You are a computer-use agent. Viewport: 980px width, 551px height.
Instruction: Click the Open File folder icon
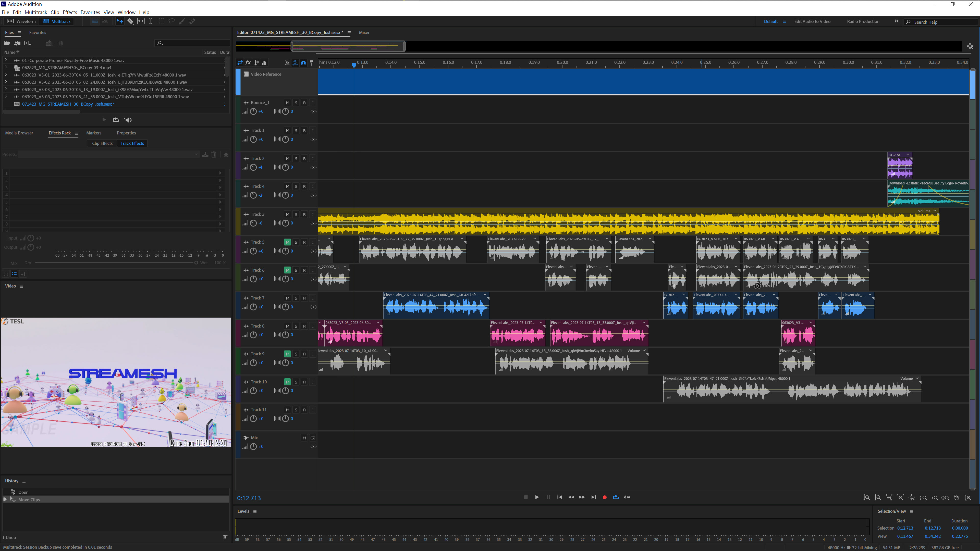7,43
